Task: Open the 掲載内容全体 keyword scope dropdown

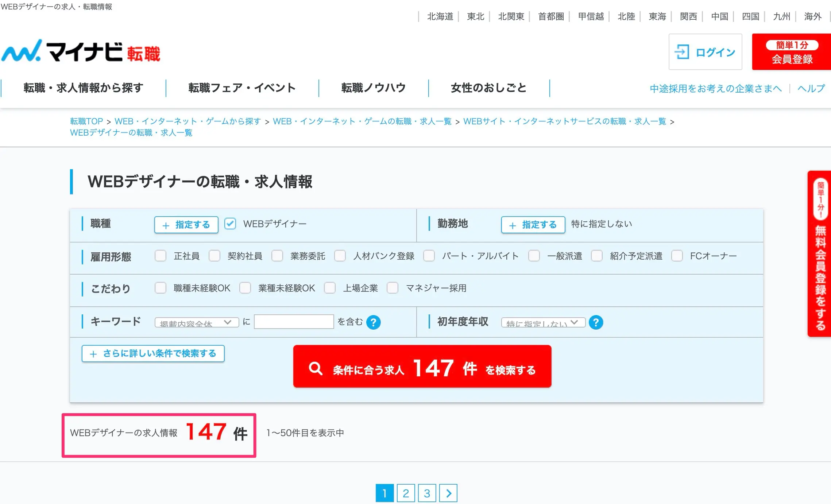Action: coord(197,322)
